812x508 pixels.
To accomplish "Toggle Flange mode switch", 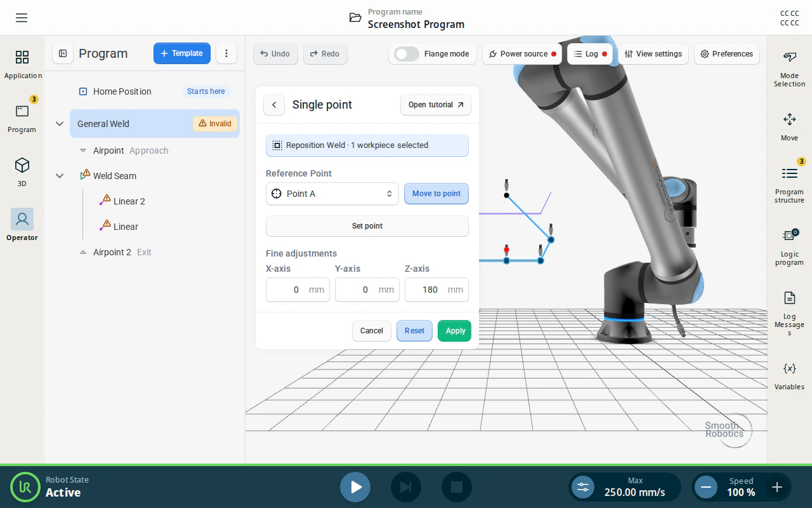I will tap(407, 54).
